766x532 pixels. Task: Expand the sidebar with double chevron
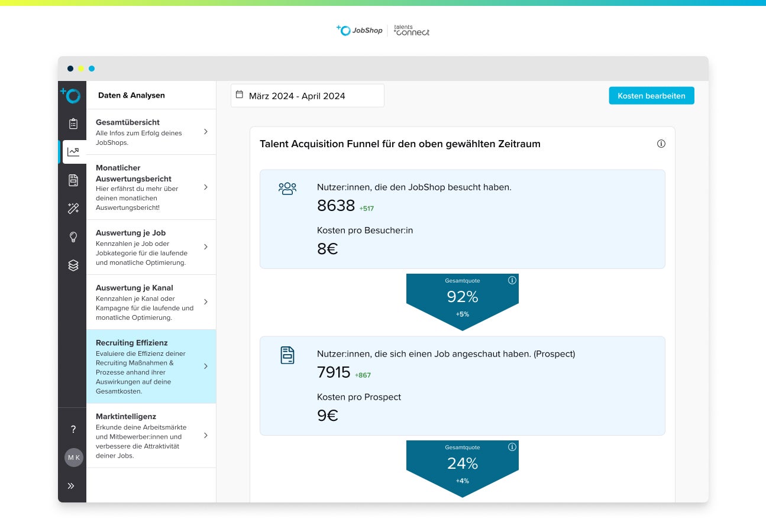click(x=72, y=486)
